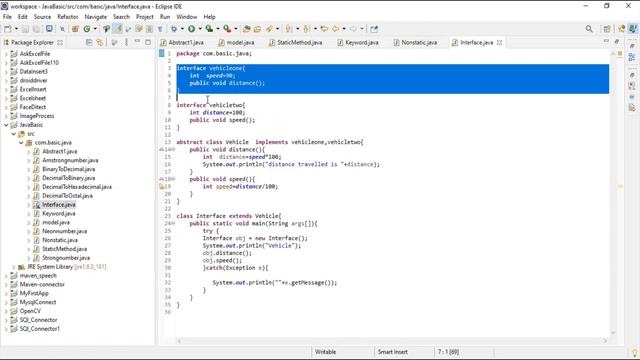Switch to the Java perspective icon
This screenshot has height=360, width=640.
633,29
